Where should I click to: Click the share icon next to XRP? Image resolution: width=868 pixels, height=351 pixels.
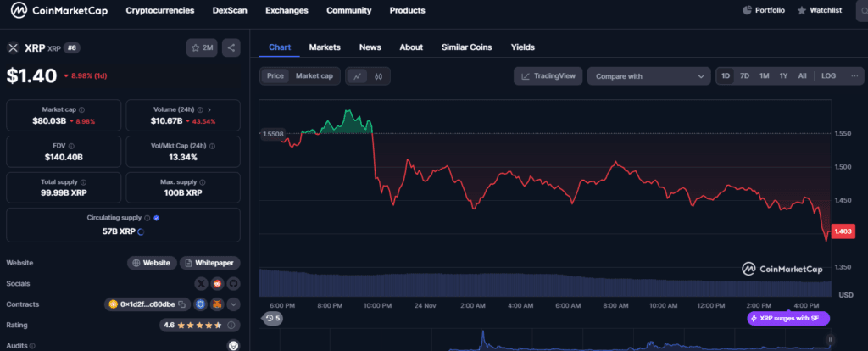coord(231,48)
